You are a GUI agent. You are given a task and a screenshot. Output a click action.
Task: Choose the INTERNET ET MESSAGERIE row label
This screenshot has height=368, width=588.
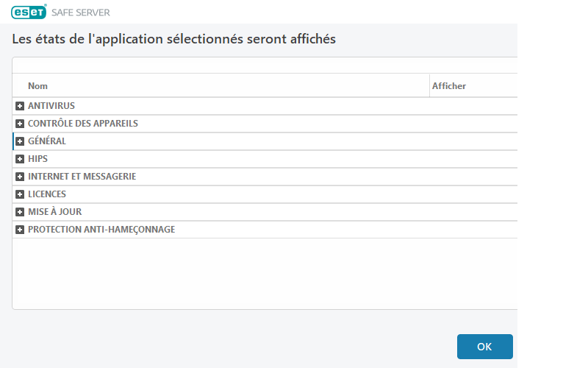pos(82,177)
